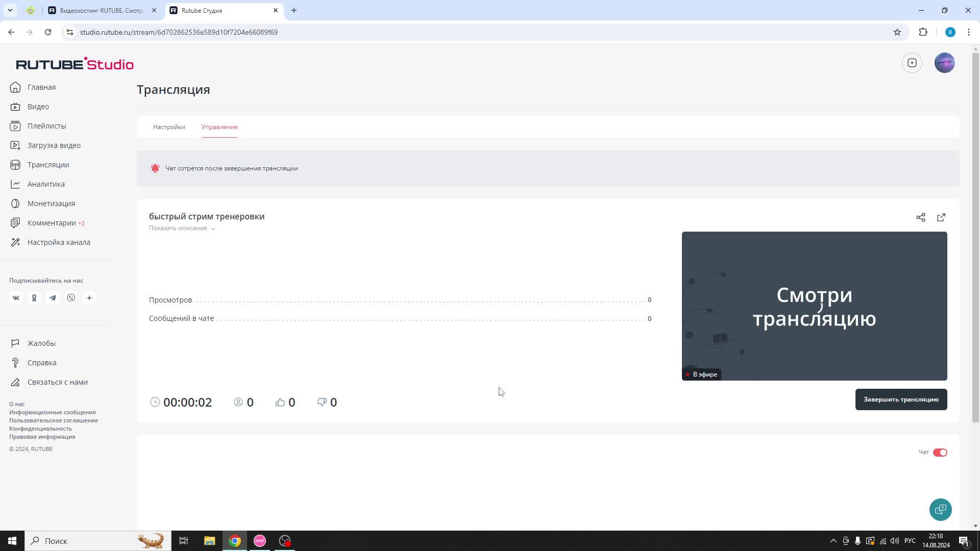The image size is (980, 551).
Task: Open the VK social link icon
Action: [16, 298]
